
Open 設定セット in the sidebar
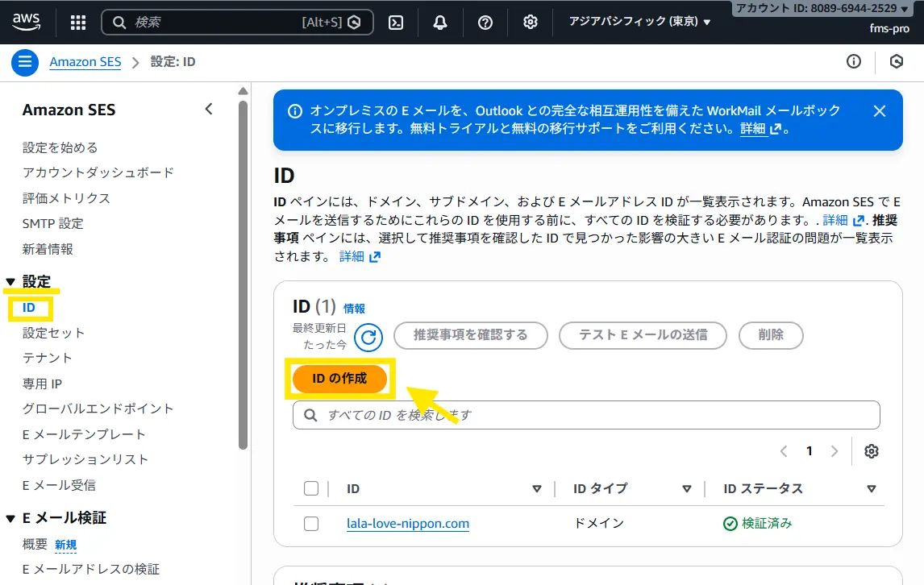pos(53,333)
